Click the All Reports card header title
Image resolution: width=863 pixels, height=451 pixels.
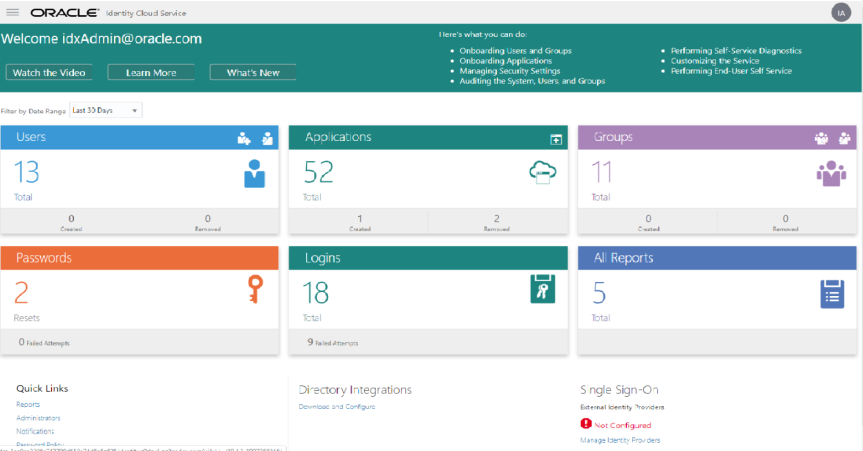click(x=623, y=258)
